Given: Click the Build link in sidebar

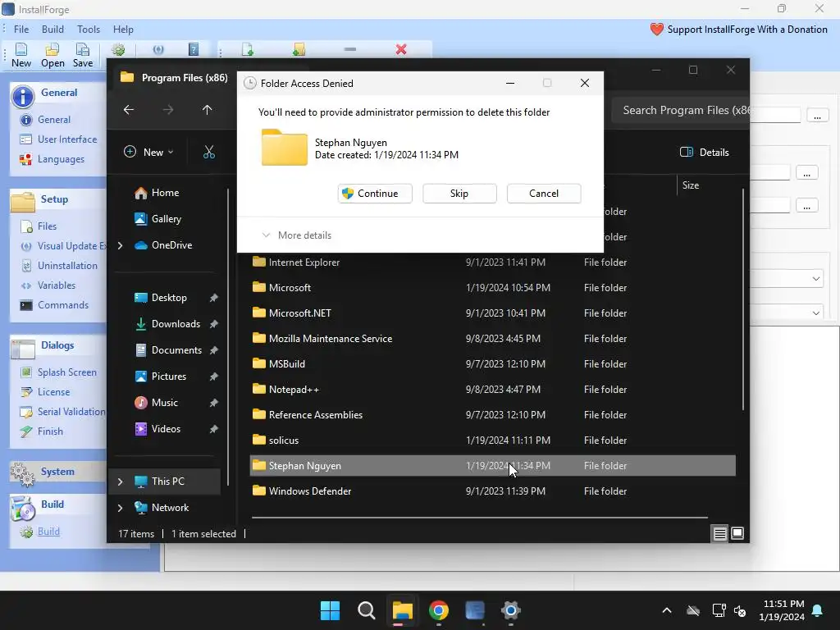Looking at the screenshot, I should 48,532.
